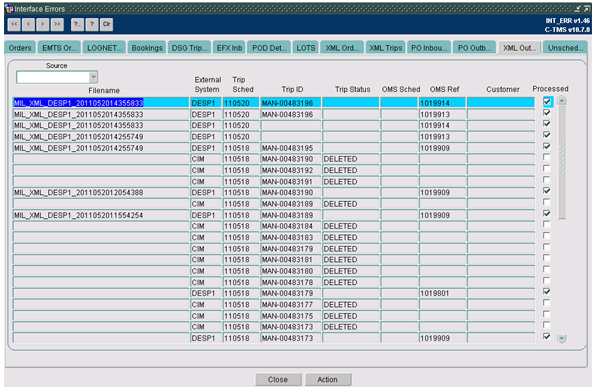Click Trip ID cell MAN-00483175

290,316
